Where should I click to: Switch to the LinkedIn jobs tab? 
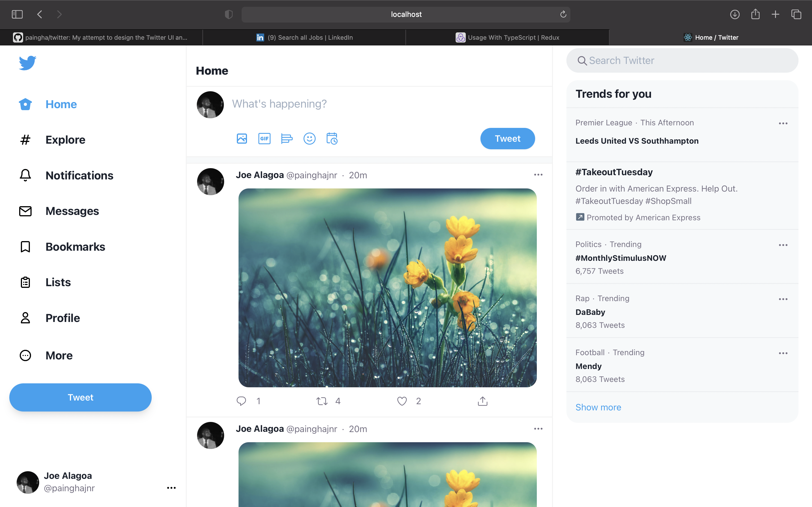tap(304, 37)
